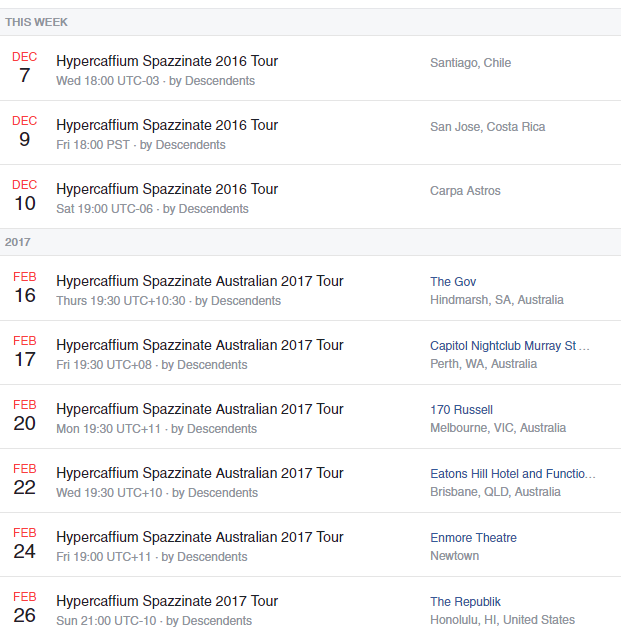Open the Feb 17 Australian Tour event
Screen dimensions: 621x638
tap(199, 345)
